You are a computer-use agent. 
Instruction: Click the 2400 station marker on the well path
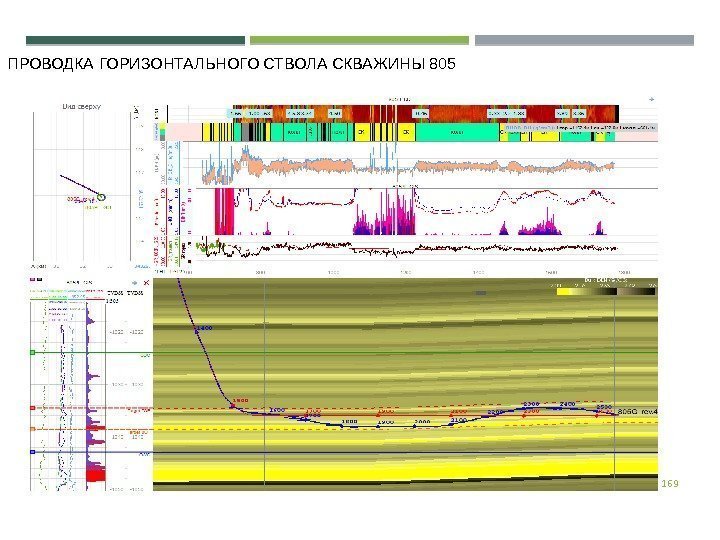(x=560, y=408)
